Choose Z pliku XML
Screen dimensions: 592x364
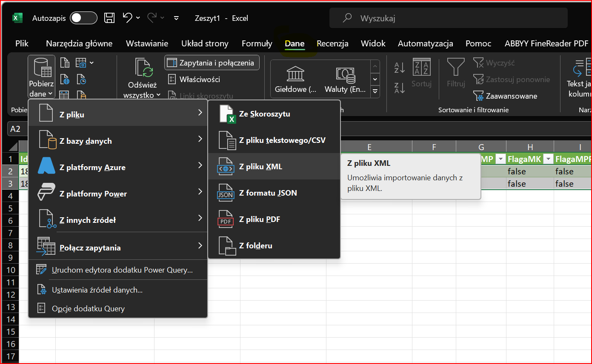(x=274, y=166)
